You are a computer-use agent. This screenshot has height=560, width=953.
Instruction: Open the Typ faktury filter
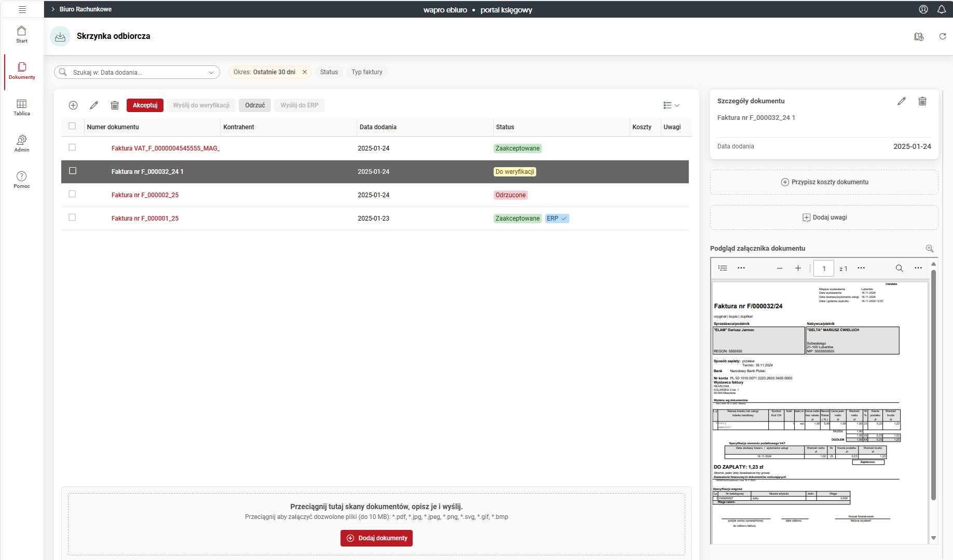pyautogui.click(x=367, y=72)
